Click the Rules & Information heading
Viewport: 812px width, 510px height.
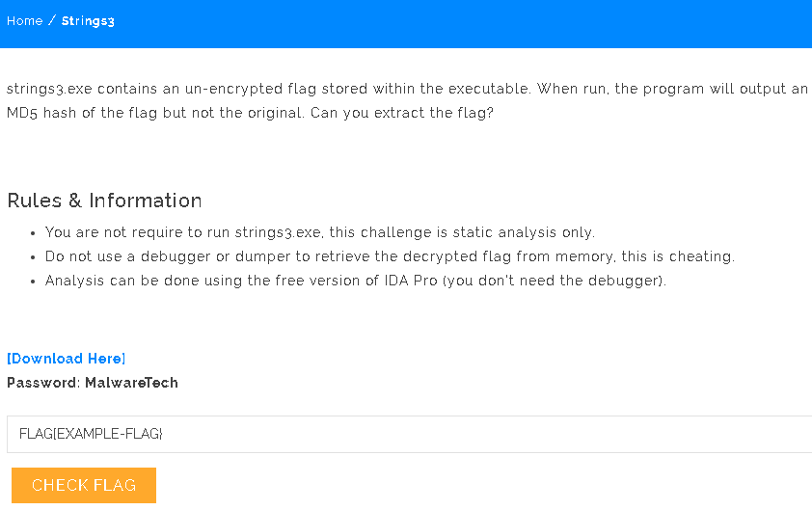coord(104,201)
